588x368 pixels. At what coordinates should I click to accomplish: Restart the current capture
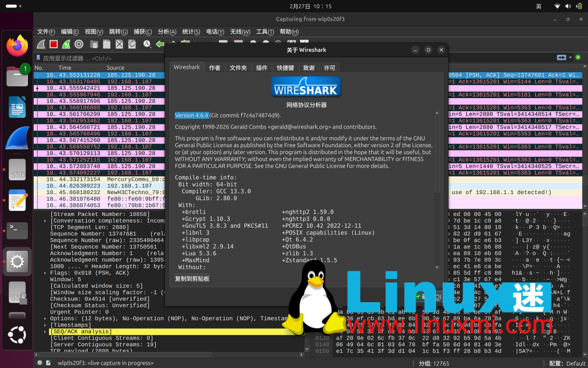[66, 44]
